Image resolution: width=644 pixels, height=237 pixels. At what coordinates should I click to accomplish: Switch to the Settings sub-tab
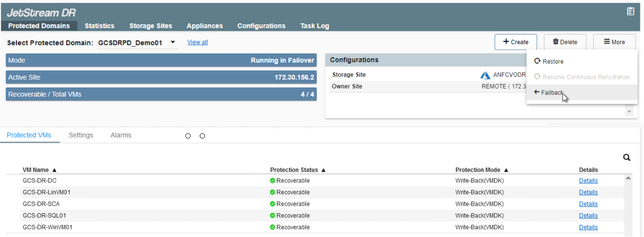pos(81,135)
